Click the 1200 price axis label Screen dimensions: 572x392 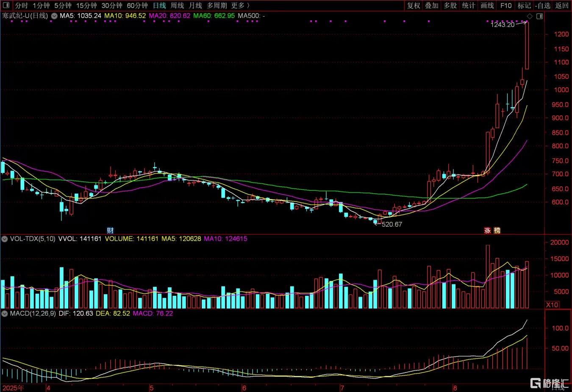(561, 34)
